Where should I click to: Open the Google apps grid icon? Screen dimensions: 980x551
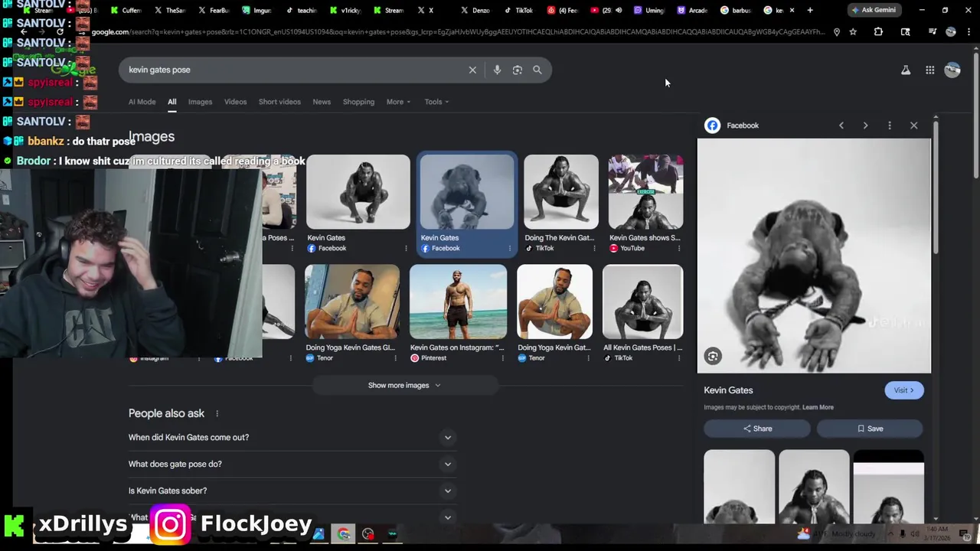coord(929,70)
